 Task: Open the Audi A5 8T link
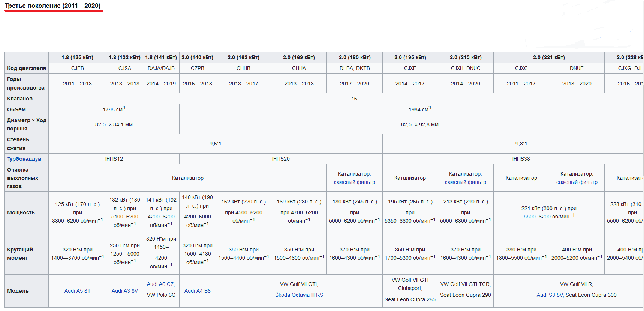click(77, 291)
